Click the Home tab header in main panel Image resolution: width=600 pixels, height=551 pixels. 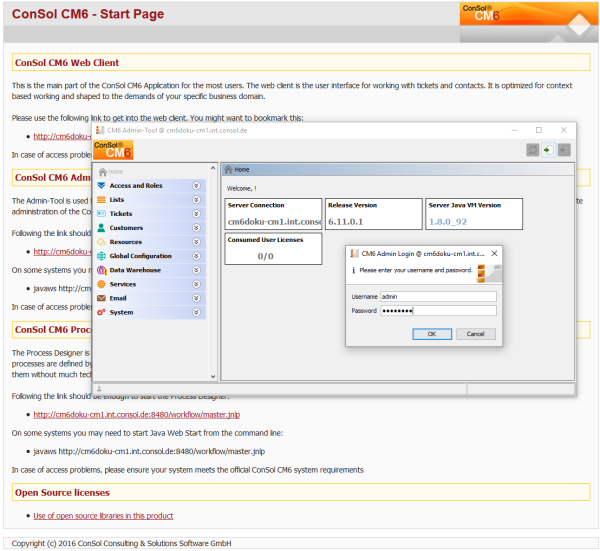[398, 170]
